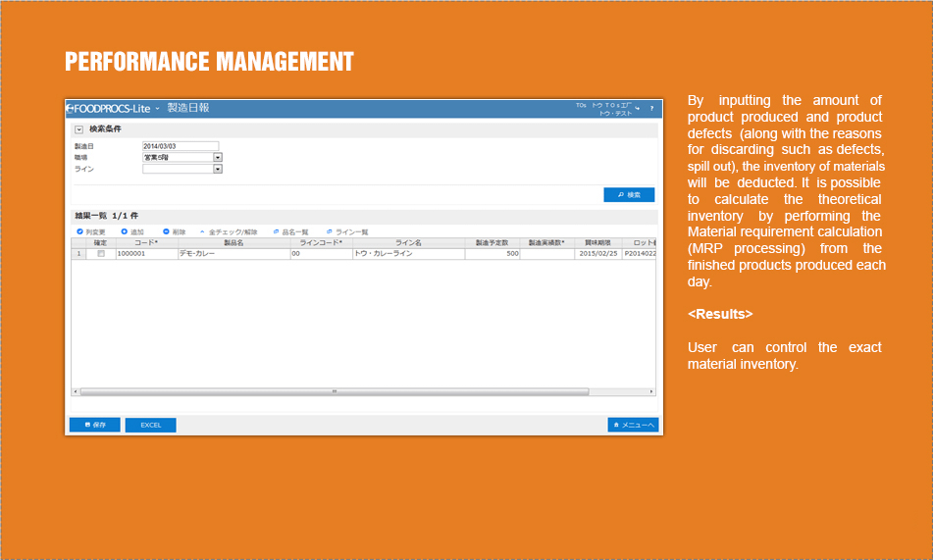Click the 製造日 date input field
Image resolution: width=933 pixels, height=560 pixels.
[x=181, y=146]
